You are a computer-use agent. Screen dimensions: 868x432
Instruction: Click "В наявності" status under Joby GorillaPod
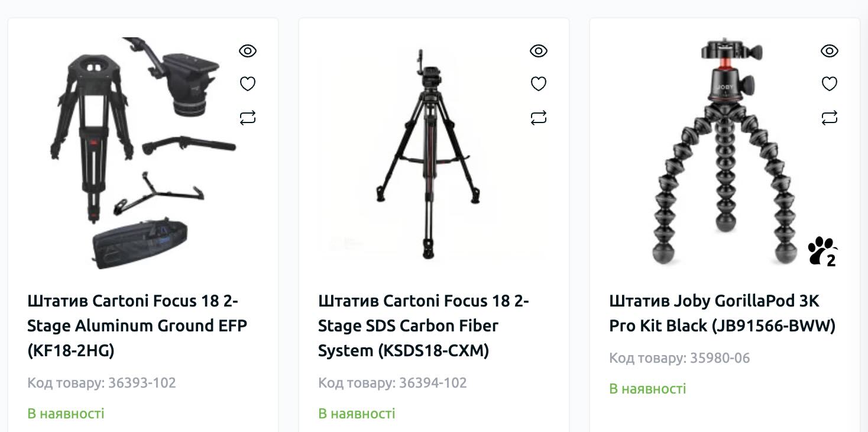[647, 389]
